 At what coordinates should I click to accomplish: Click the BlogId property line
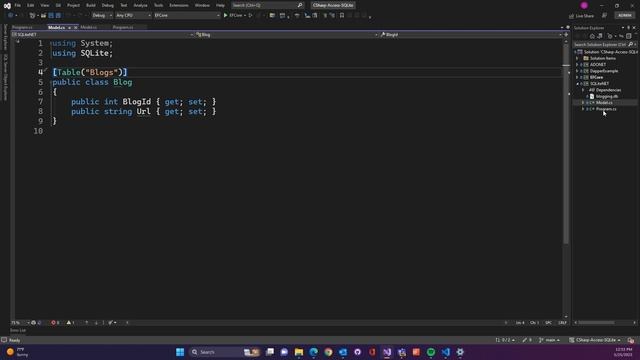coord(143,102)
